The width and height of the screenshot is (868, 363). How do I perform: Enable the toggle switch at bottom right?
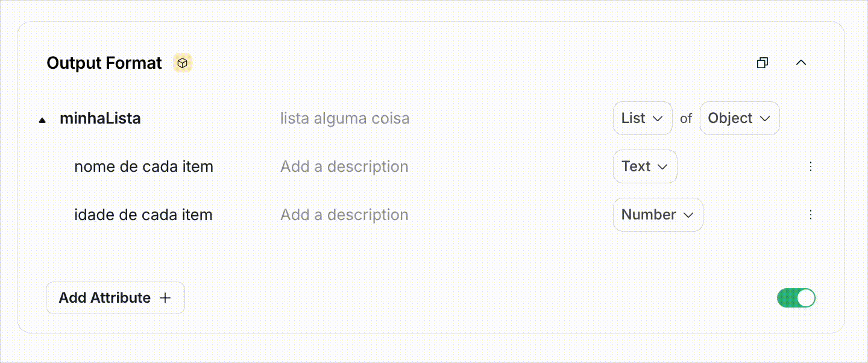[796, 297]
